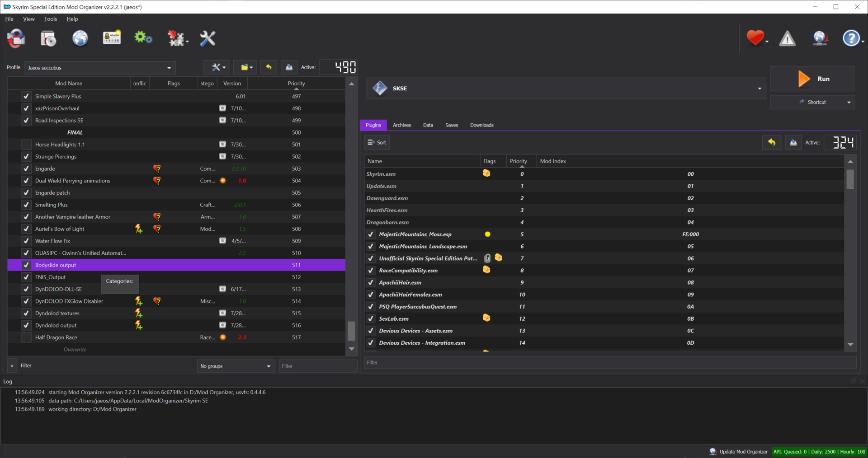Open the Tools menu
The image size is (868, 458).
coord(51,19)
